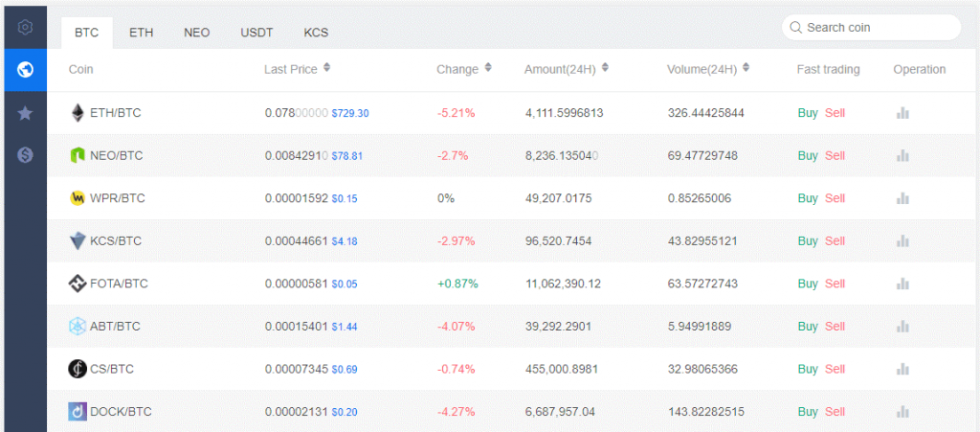Sort by Amount(24H) arrows
Viewport: 980px width, 432px height.
605,67
